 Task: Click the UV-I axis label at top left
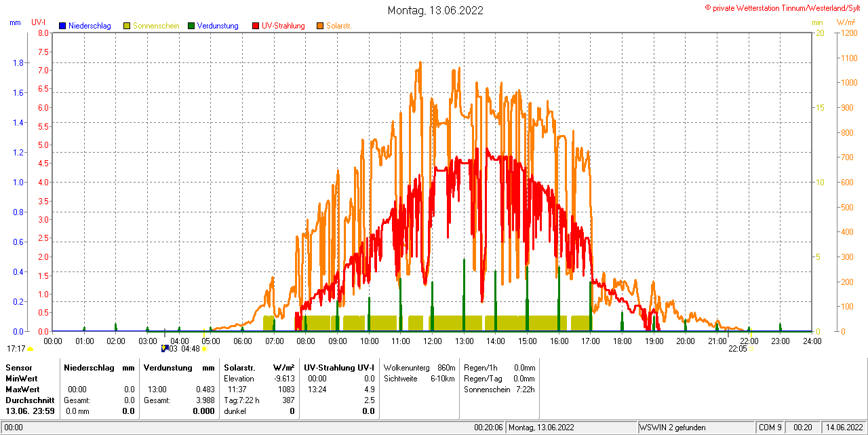tap(39, 23)
